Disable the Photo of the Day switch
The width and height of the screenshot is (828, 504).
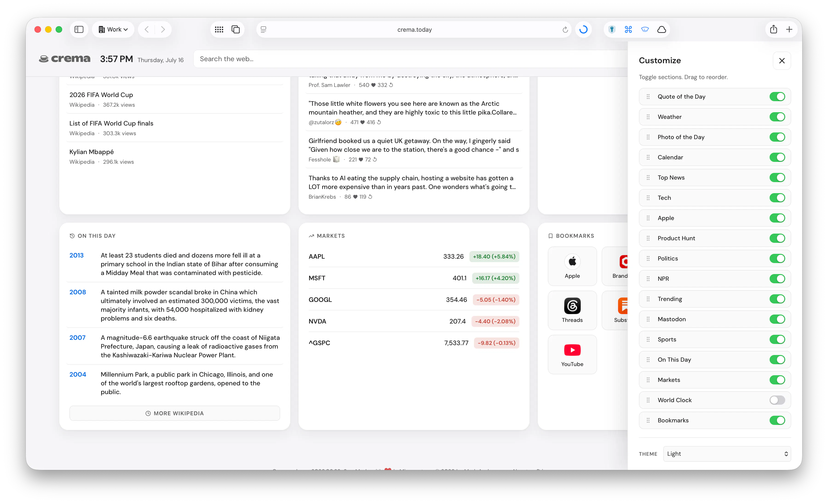pos(777,137)
